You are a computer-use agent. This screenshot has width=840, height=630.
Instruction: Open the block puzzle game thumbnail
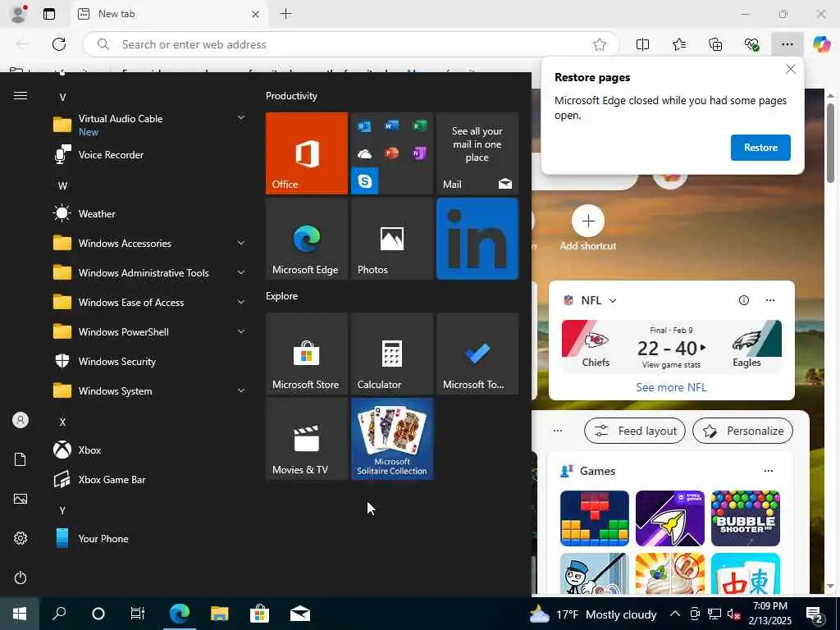[x=595, y=518]
